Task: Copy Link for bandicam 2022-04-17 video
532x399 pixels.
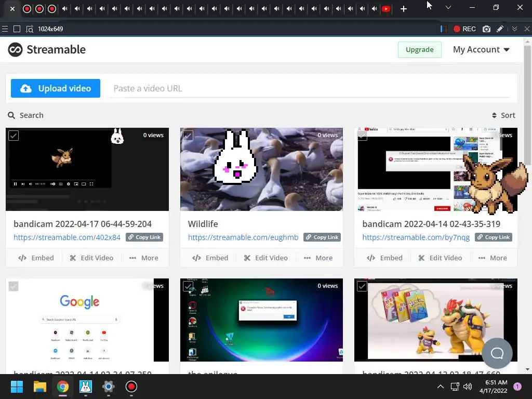Action: 144,237
